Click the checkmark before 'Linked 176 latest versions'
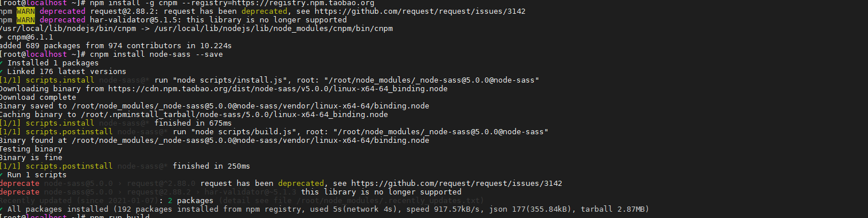 (x=2, y=72)
